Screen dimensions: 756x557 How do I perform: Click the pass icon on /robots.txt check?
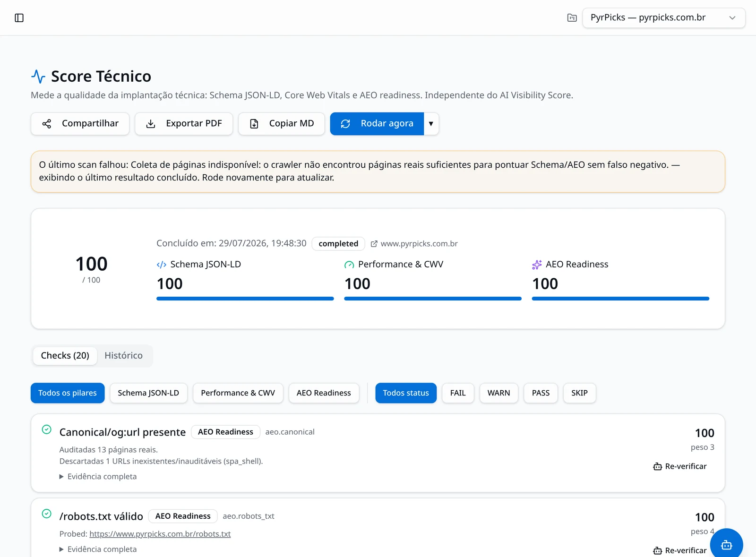point(46,514)
